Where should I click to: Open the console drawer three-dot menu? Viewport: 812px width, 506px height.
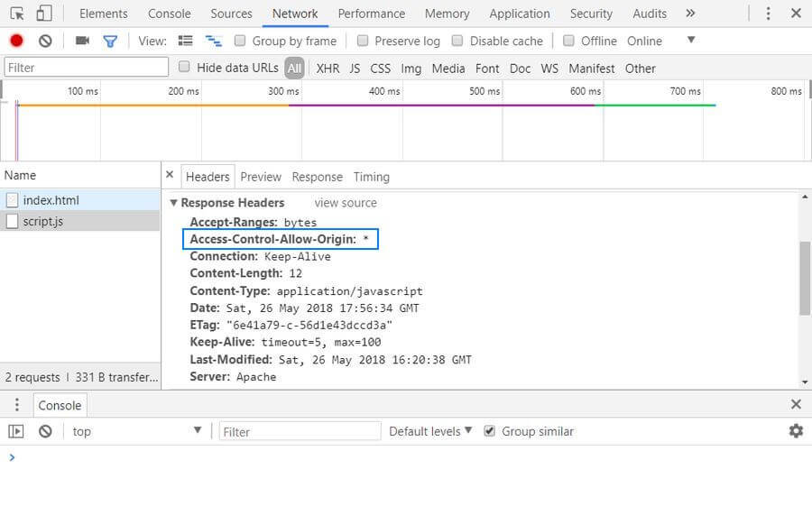click(17, 404)
